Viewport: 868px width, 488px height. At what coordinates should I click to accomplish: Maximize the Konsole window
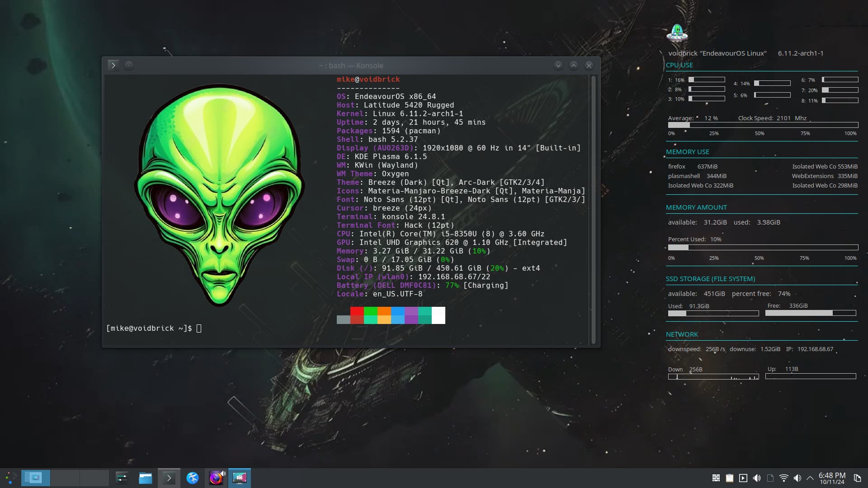pos(574,66)
